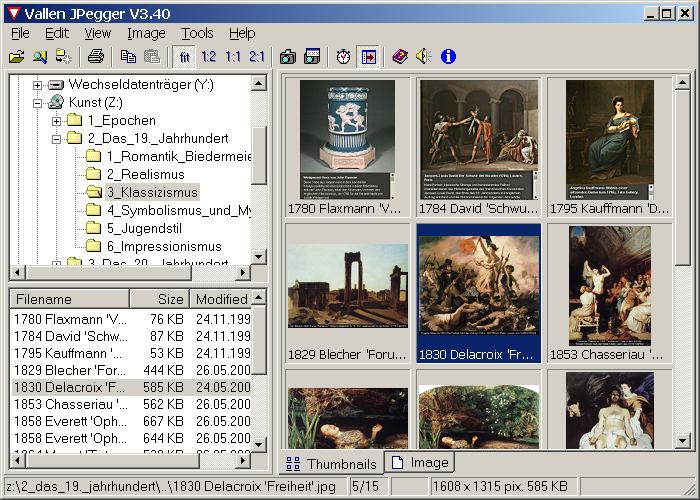Switch zoom to 2:1 mode
The image size is (700, 500).
257,57
